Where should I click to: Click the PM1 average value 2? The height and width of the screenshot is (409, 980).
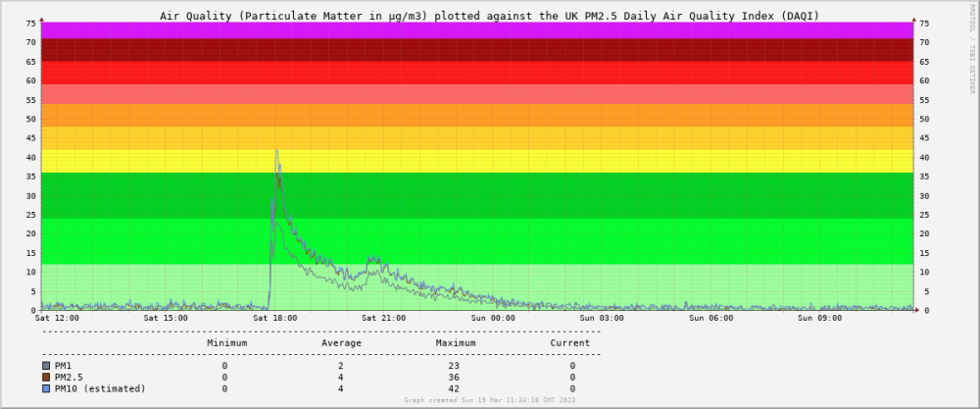pyautogui.click(x=341, y=366)
